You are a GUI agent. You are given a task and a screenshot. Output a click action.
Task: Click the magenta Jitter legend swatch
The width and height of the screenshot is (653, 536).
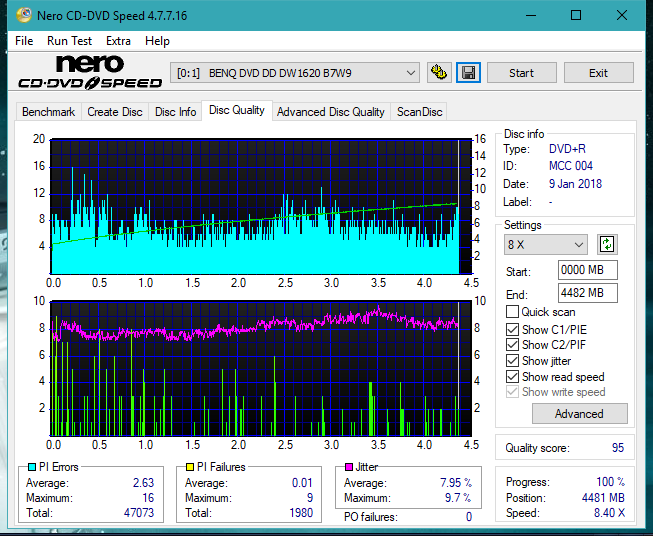tap(349, 467)
